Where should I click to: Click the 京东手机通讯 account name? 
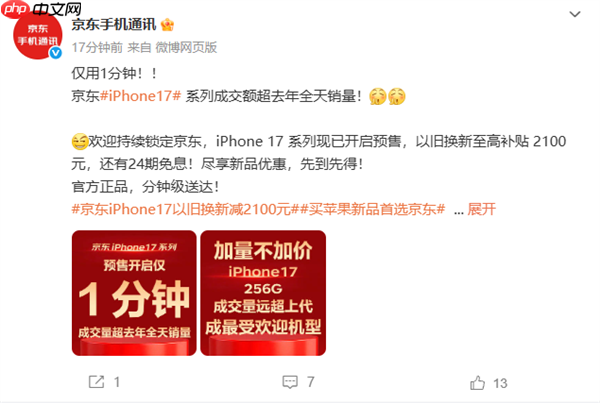point(114,24)
